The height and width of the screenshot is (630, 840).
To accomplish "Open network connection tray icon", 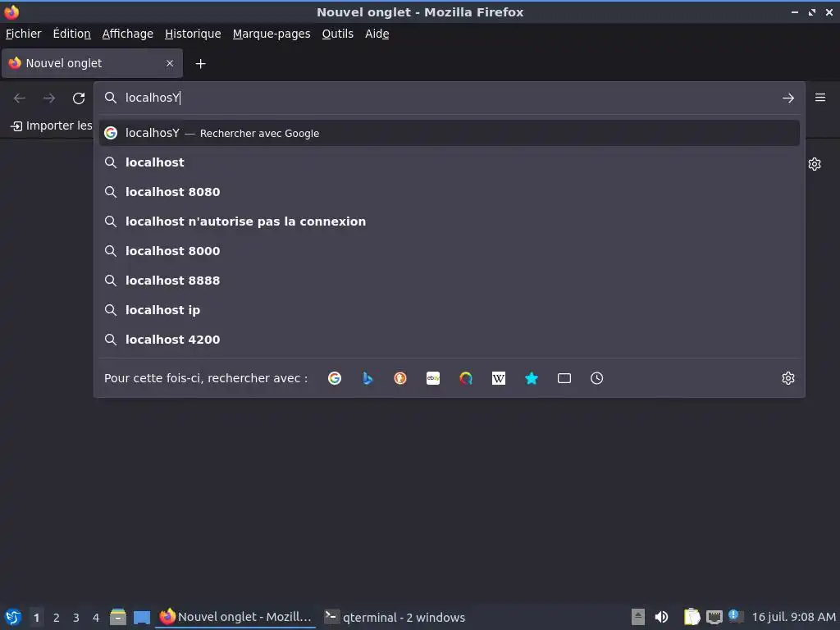I will pyautogui.click(x=714, y=617).
